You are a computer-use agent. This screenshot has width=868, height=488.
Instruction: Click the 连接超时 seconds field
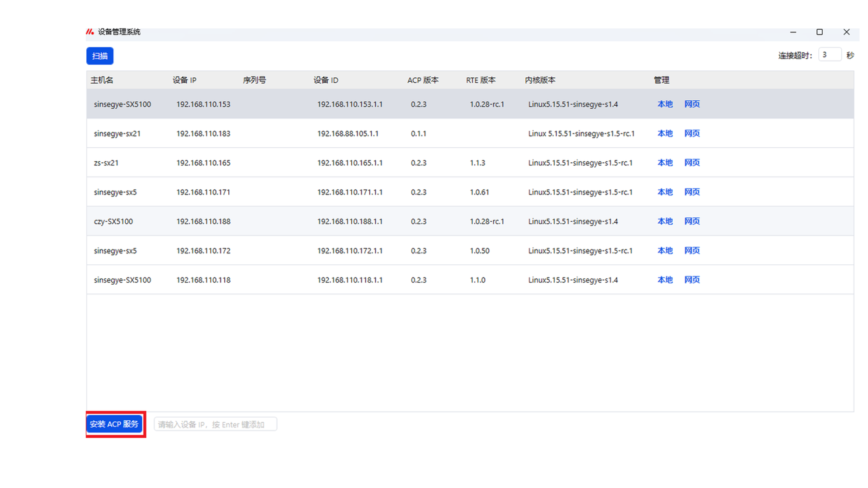(x=830, y=55)
